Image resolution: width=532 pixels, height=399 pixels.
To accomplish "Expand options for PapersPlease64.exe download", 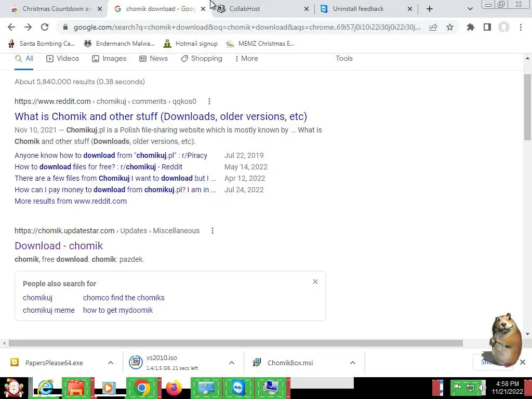I will point(111,363).
